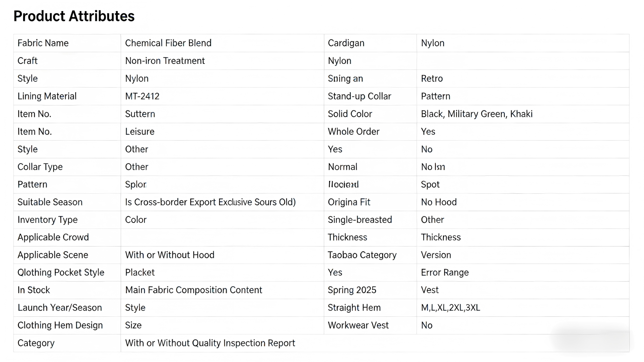Click the Product Attributes heading
Image resolution: width=644 pixels, height=362 pixels.
(74, 16)
